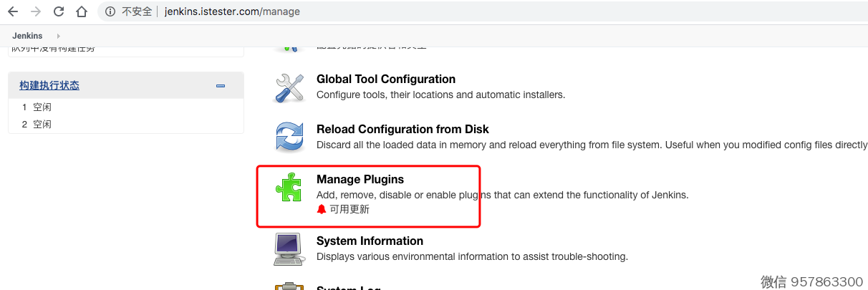Open Global Tool Configuration link

(x=385, y=79)
